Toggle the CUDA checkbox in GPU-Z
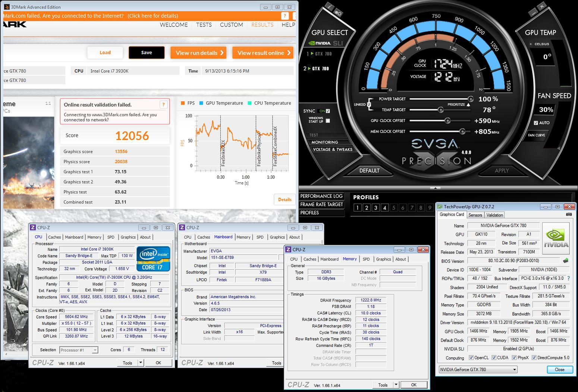 pyautogui.click(x=494, y=358)
